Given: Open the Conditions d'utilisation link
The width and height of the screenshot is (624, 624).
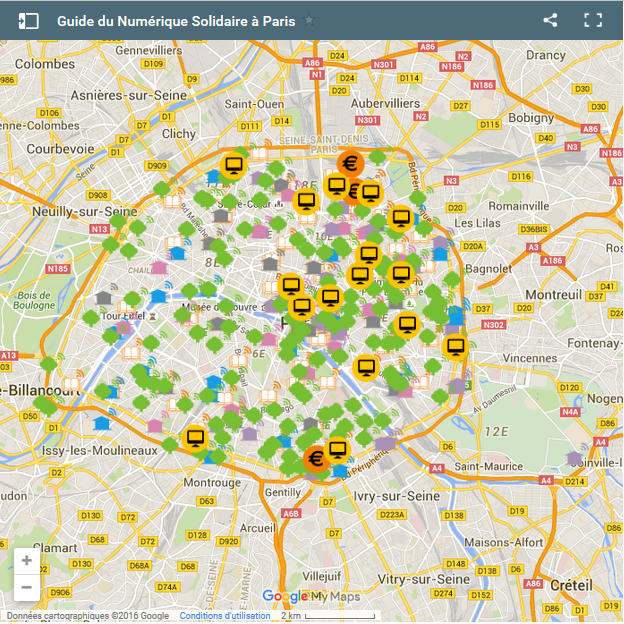Looking at the screenshot, I should [224, 616].
